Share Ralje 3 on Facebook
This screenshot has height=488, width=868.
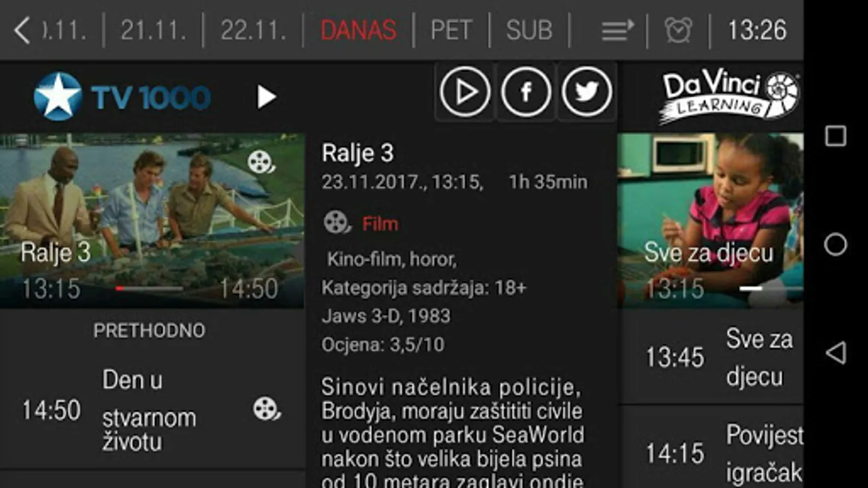point(526,92)
